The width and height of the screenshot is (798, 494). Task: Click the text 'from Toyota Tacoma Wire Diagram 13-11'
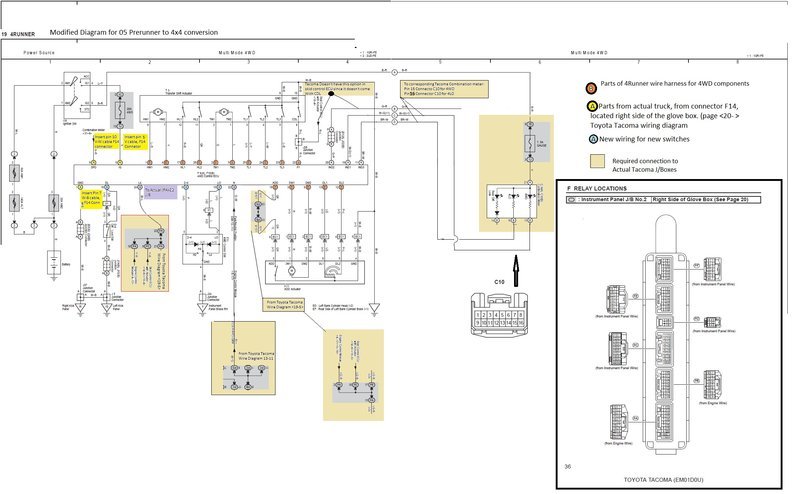[256, 356]
